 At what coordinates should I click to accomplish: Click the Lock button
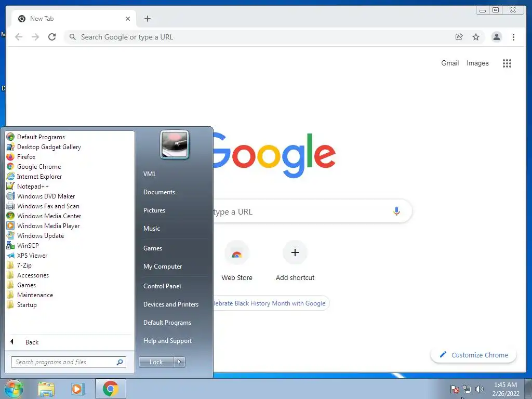coord(156,362)
